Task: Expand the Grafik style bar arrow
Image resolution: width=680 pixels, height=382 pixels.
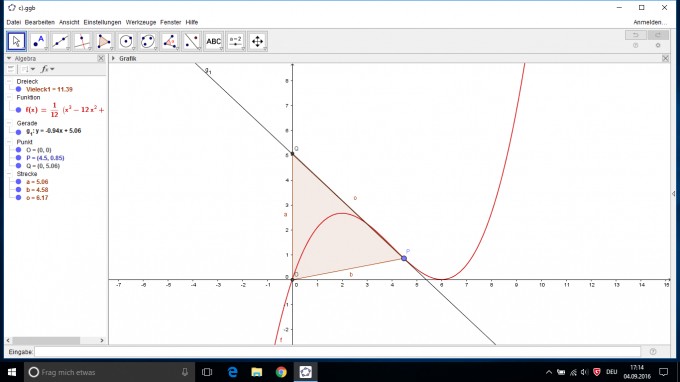Action: (114, 58)
